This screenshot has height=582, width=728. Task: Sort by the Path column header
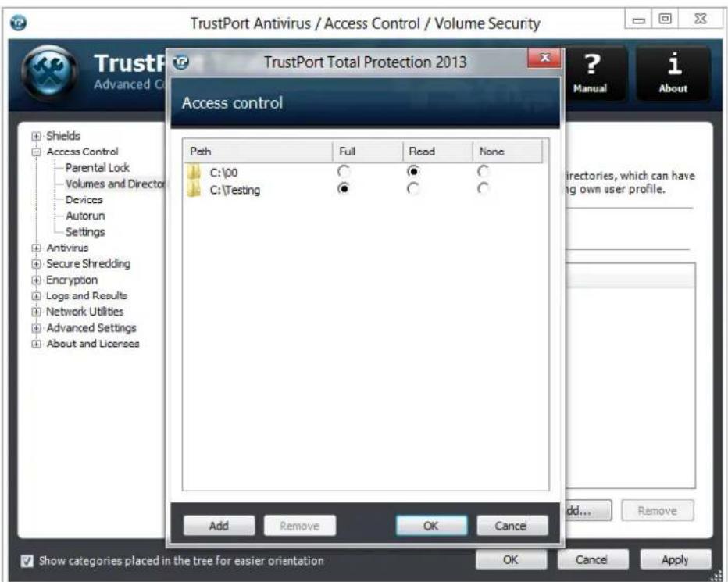(x=257, y=152)
